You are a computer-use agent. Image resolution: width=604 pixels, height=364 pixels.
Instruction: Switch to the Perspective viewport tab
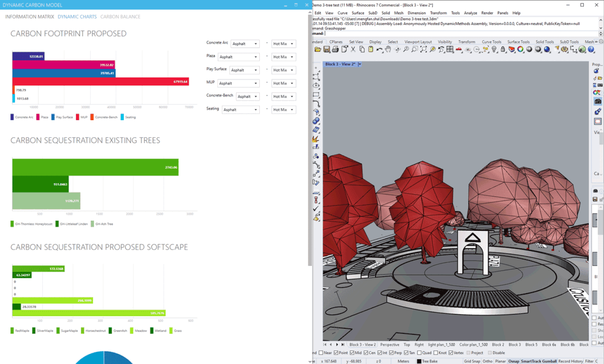pos(390,345)
